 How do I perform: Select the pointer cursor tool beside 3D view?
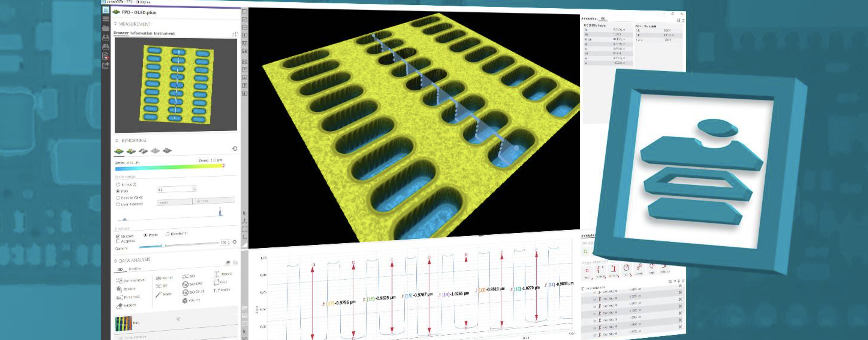coord(245,213)
